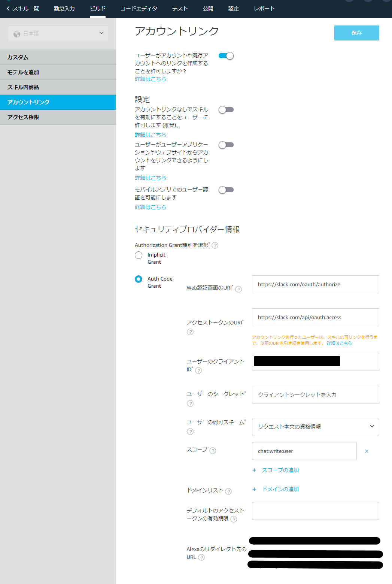Click the chat:write:user scope field
Screen dimensions: 392x584
(304, 451)
